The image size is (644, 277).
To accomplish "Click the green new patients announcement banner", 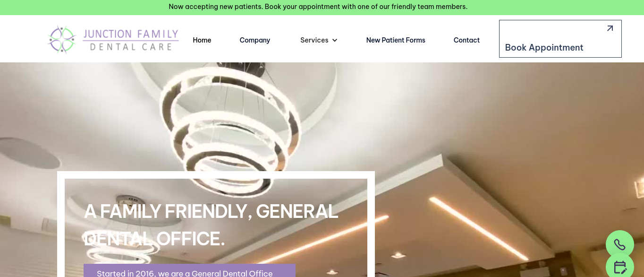I will 322,7.
